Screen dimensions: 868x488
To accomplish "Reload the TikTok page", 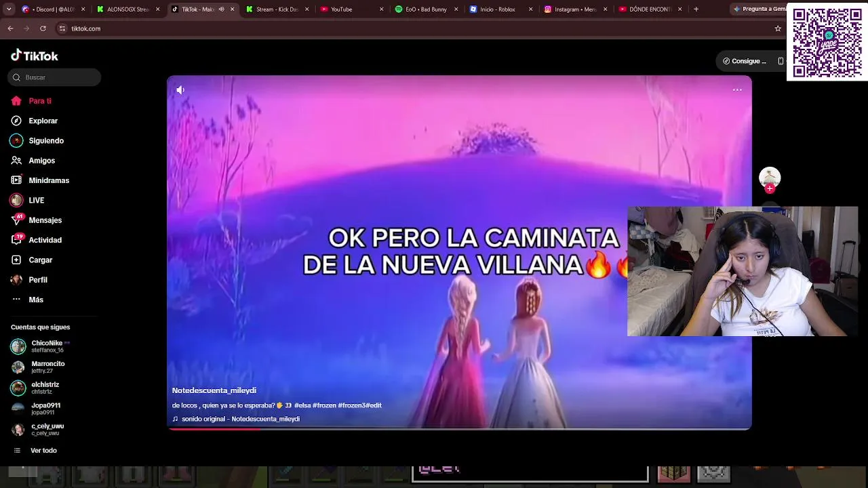I will pos(43,28).
